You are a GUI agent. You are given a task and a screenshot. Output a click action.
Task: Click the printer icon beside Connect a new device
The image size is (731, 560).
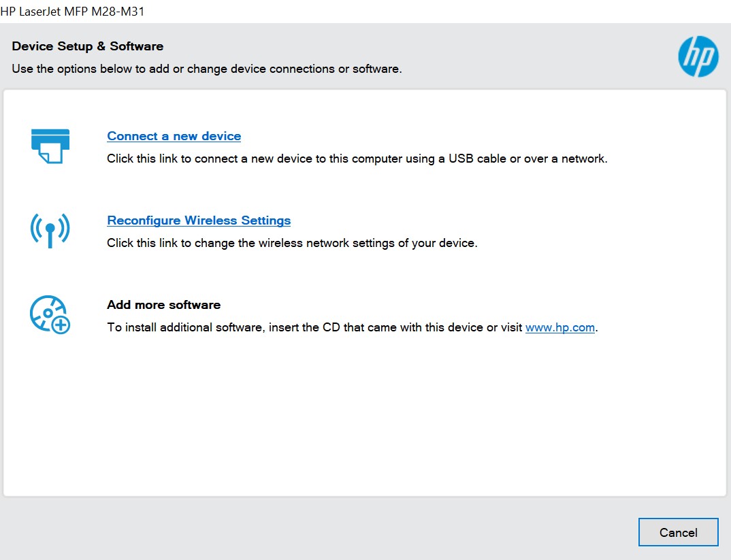50,146
